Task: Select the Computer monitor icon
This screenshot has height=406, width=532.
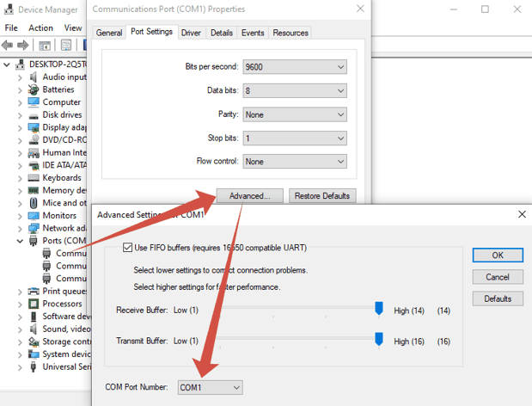Action: [x=34, y=102]
